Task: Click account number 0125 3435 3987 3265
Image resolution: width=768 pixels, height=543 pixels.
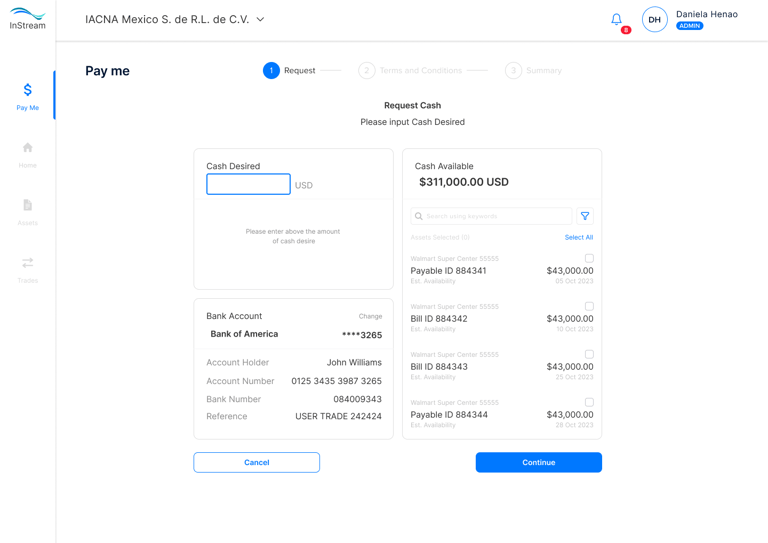Action: tap(336, 381)
